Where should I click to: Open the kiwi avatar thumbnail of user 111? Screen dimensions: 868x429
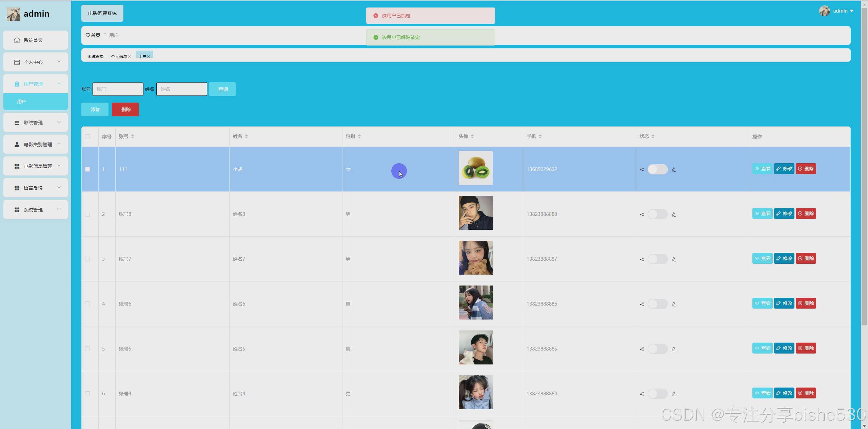pyautogui.click(x=475, y=168)
